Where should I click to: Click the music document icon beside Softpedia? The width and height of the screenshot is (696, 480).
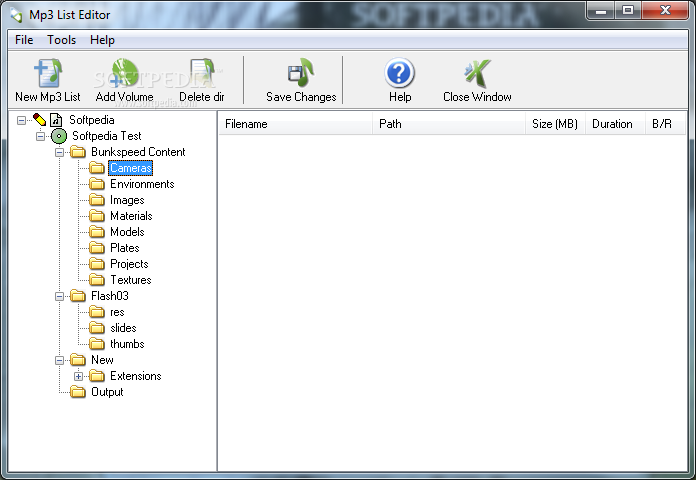tap(56, 120)
